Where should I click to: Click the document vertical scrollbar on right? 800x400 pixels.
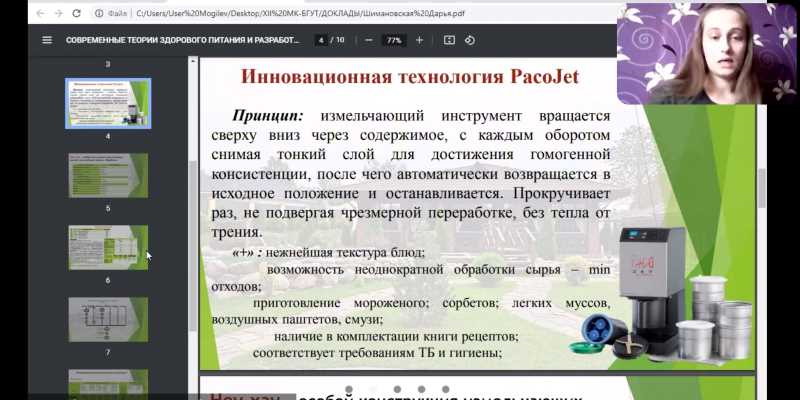[x=762, y=188]
